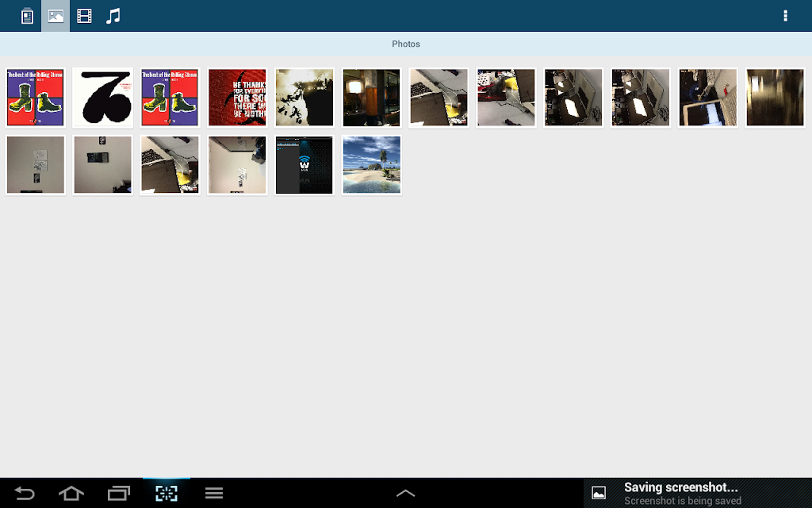Expand the mini apps tray chevron
Image resolution: width=812 pixels, height=508 pixels.
(x=405, y=493)
